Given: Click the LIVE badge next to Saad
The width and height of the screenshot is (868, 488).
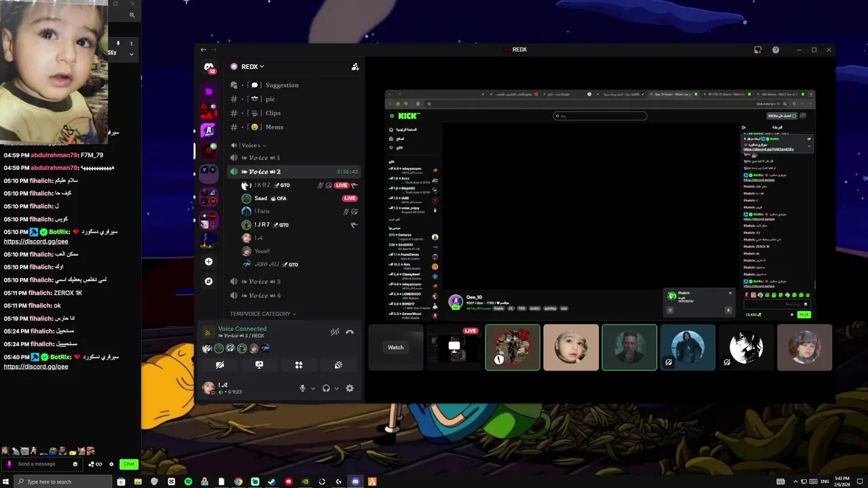Looking at the screenshot, I should [x=349, y=199].
